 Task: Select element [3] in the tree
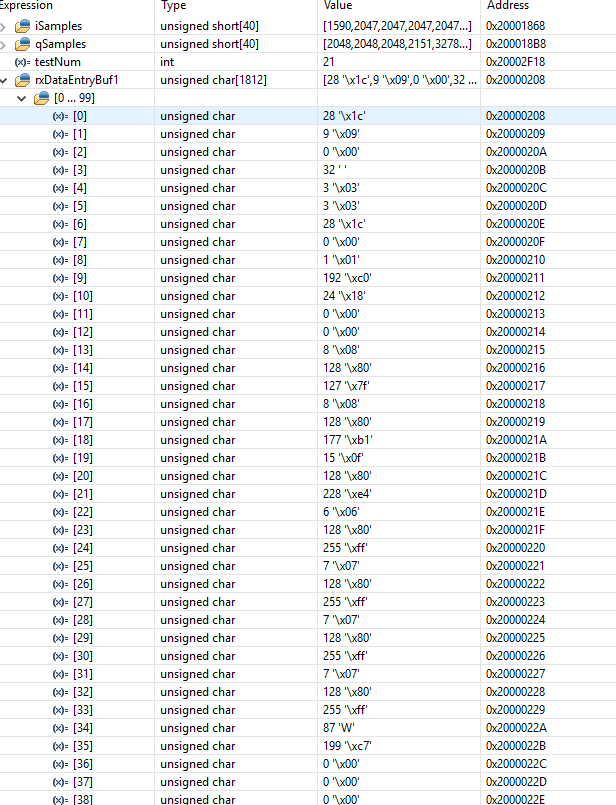[x=80, y=170]
